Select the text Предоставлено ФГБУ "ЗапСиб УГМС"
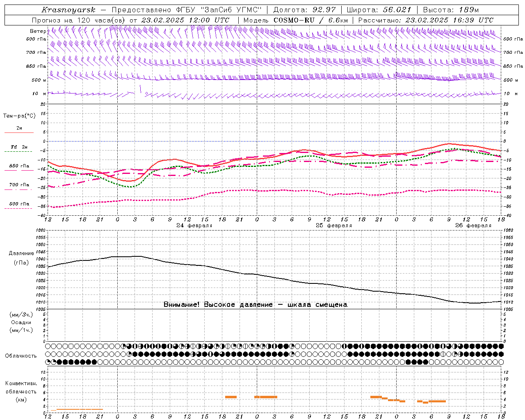 pyautogui.click(x=187, y=10)
